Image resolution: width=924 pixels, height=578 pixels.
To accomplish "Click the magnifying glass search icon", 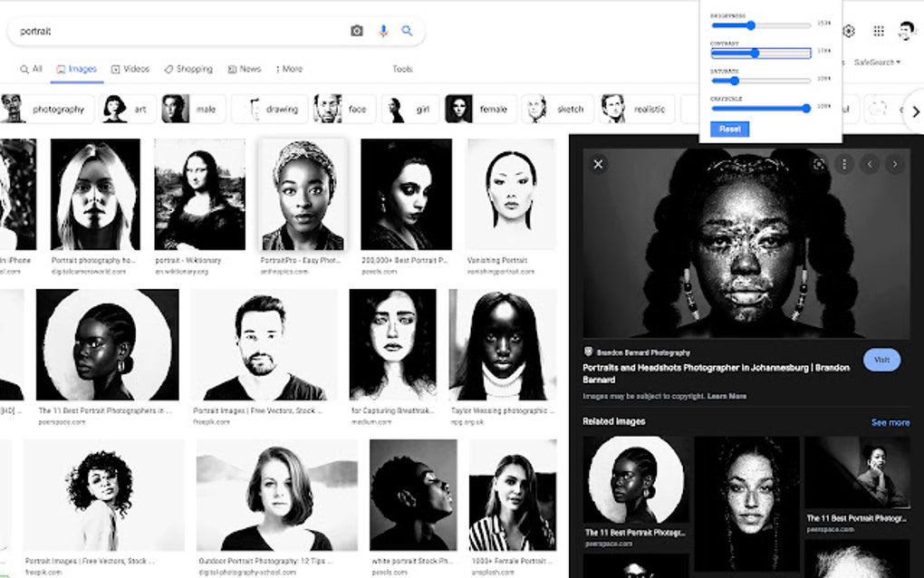I will click(x=407, y=30).
